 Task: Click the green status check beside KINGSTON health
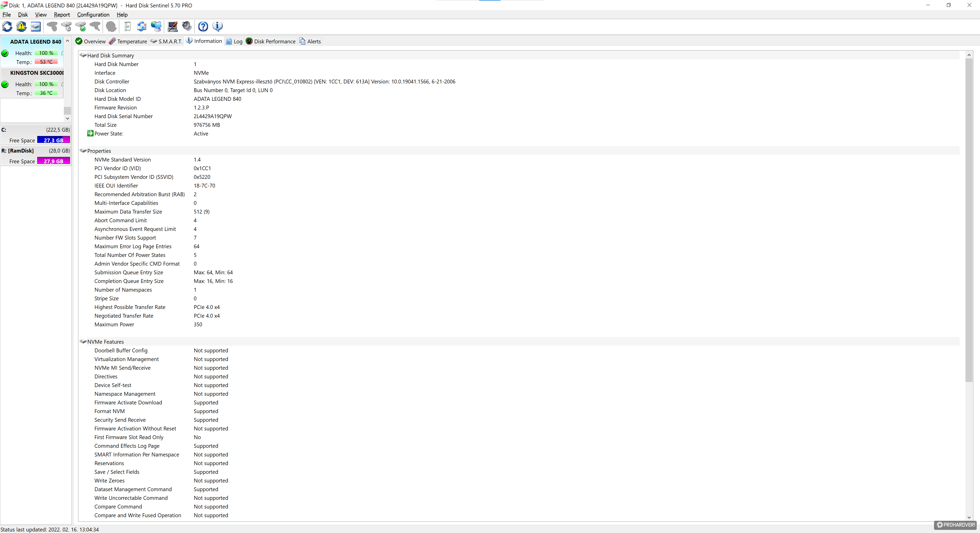(x=5, y=84)
